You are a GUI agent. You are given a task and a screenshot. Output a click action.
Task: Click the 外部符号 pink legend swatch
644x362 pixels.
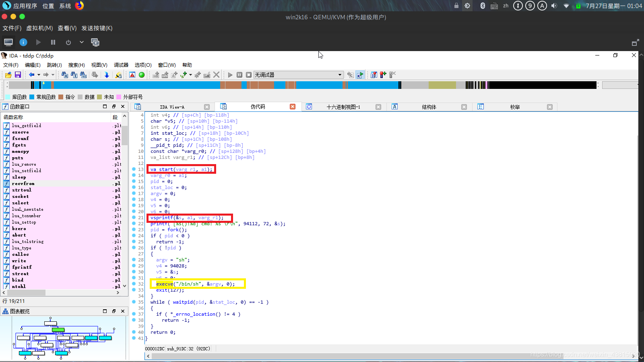(x=119, y=97)
